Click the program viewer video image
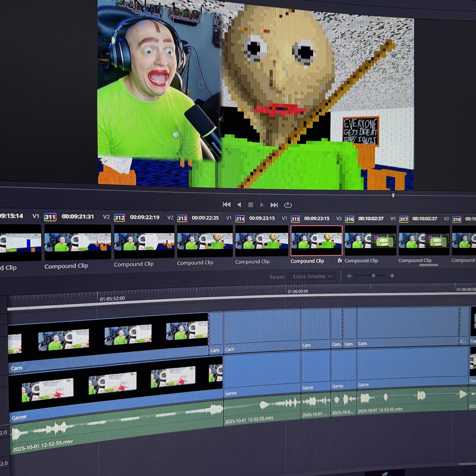Image resolution: width=476 pixels, height=476 pixels. point(256,95)
